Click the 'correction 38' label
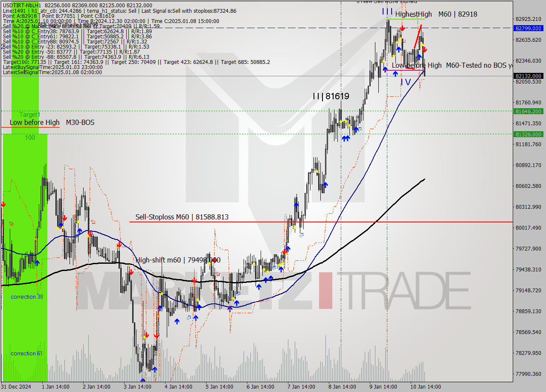 (27, 297)
